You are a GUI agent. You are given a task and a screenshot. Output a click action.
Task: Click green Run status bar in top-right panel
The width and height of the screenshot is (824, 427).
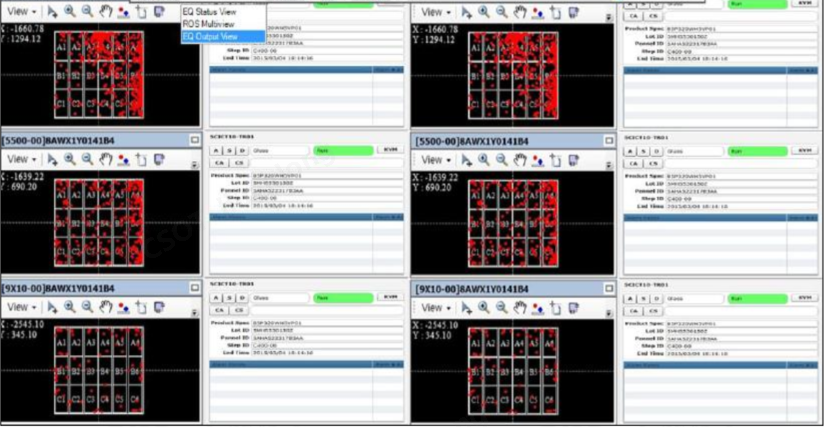[757, 3]
